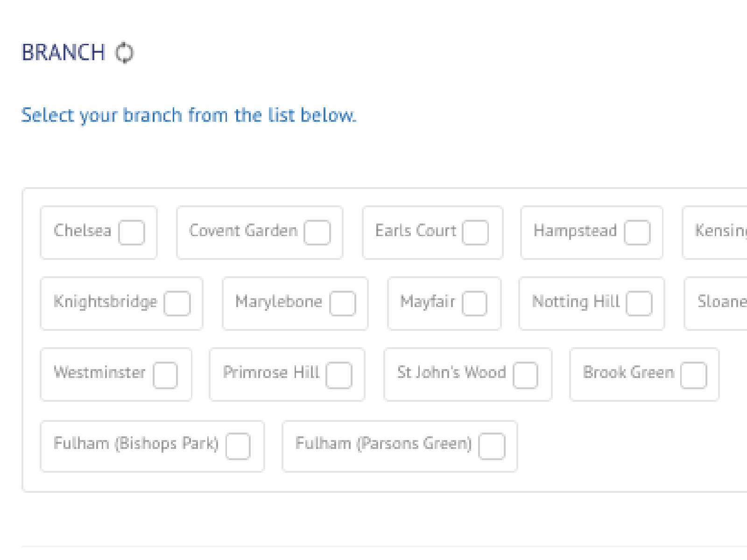
Task: Select the Primrose Hill checkbox
Action: point(339,375)
